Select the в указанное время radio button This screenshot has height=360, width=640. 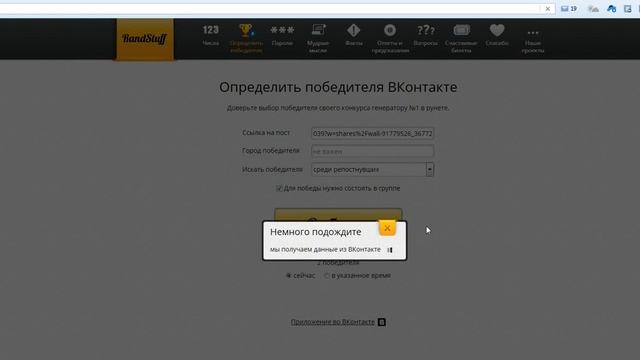pos(327,276)
